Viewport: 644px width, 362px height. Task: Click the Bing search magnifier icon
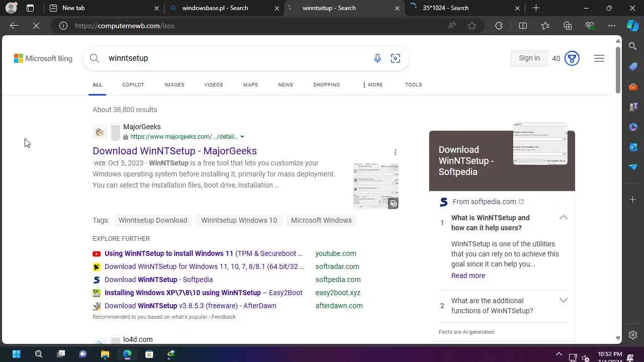pos(94,58)
